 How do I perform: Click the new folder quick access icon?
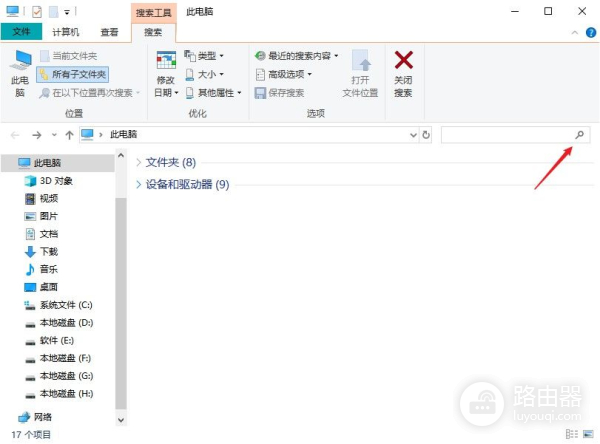coord(54,12)
